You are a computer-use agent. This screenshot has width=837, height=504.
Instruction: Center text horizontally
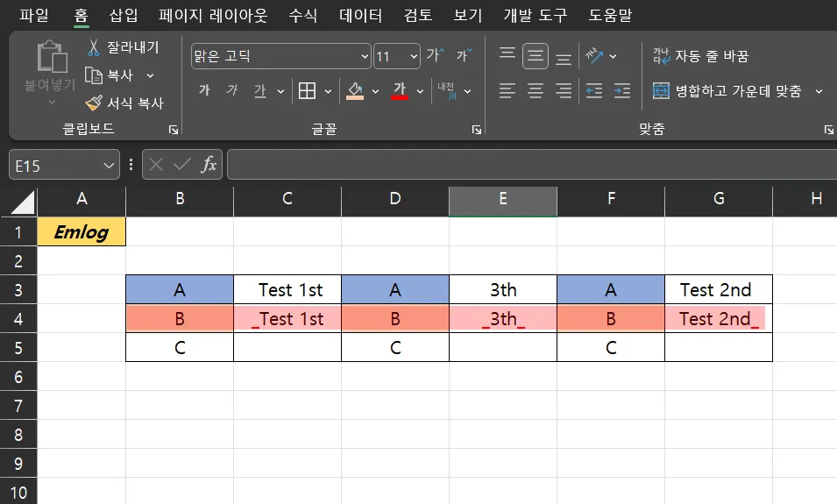pos(536,91)
